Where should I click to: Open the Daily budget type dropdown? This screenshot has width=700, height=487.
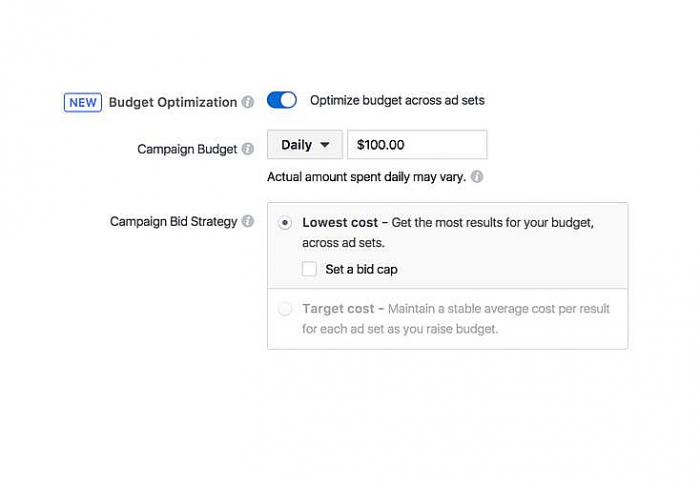(304, 145)
